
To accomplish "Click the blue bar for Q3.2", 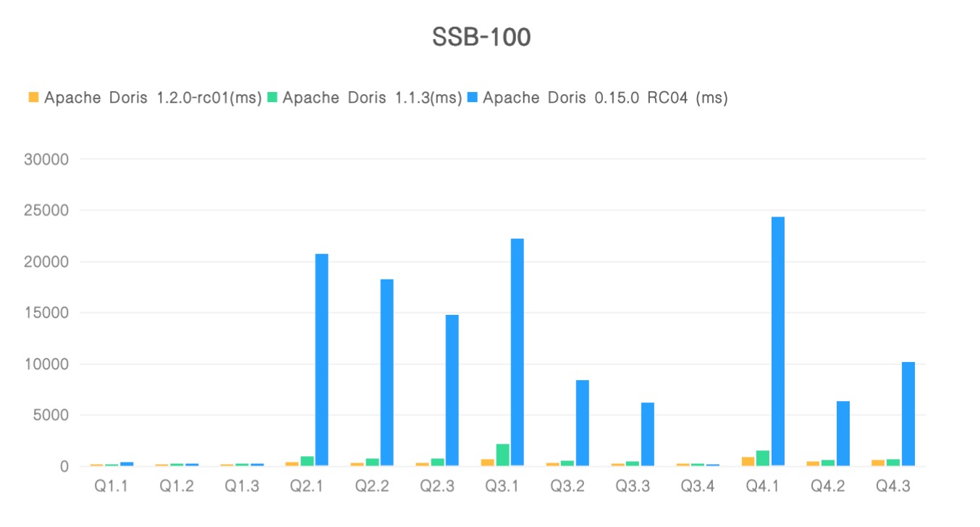I will point(583,423).
